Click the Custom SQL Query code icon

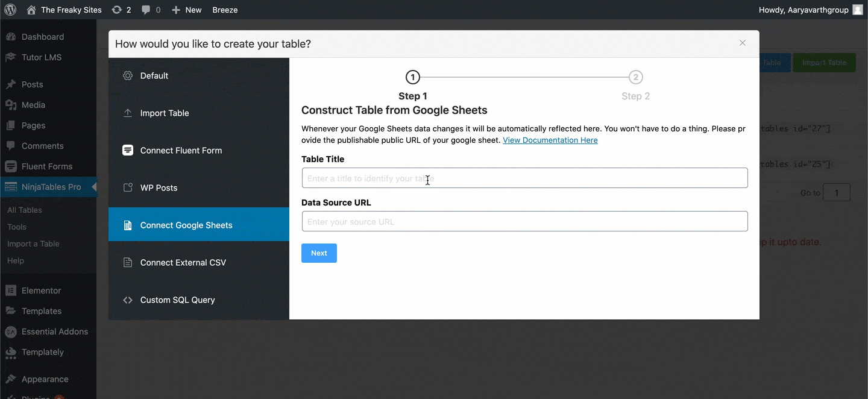[x=128, y=300]
